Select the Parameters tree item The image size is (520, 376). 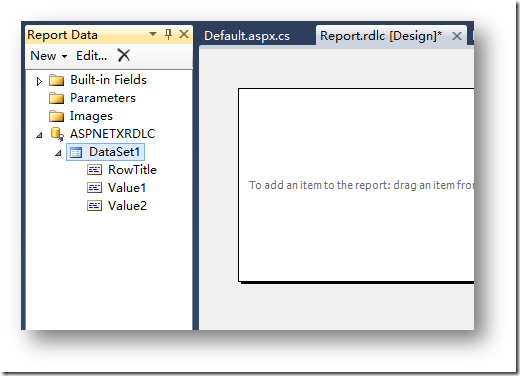[x=103, y=98]
